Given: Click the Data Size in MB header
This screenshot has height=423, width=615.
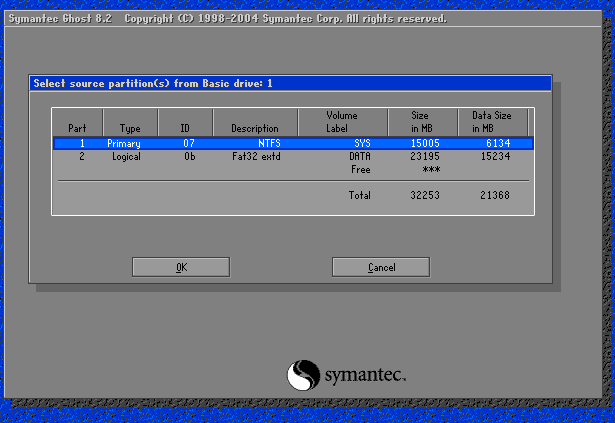Looking at the screenshot, I should 491,122.
